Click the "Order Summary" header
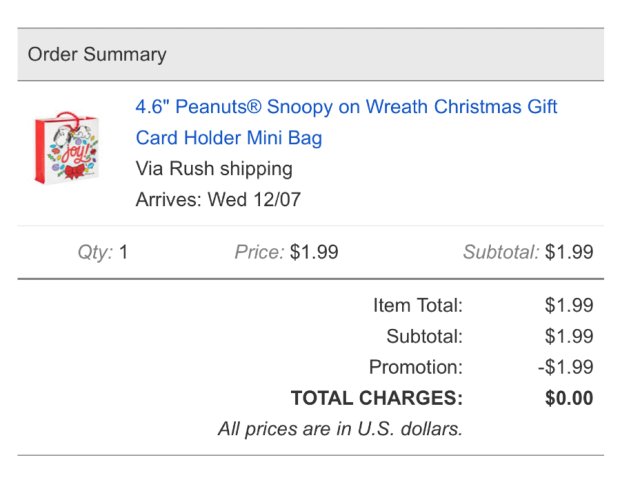 tap(97, 55)
